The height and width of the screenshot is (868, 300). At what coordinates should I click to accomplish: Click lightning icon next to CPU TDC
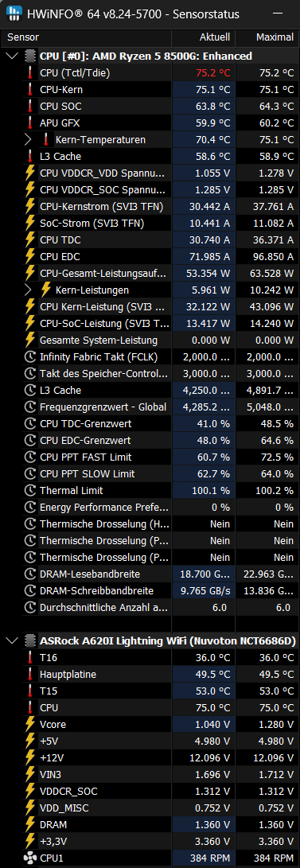point(30,239)
